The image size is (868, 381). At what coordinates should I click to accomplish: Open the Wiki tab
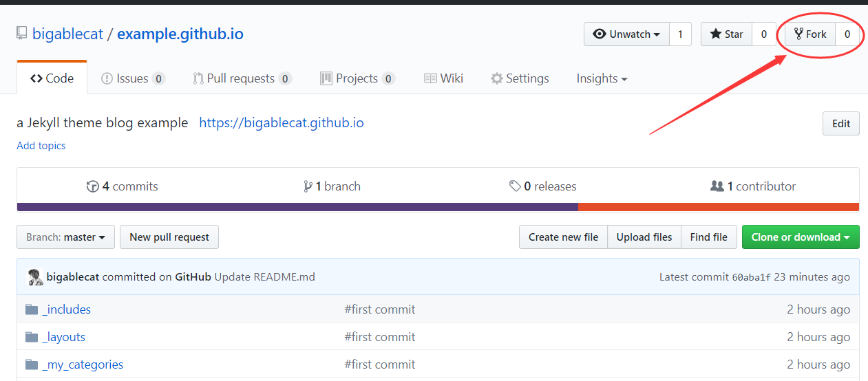pyautogui.click(x=443, y=78)
